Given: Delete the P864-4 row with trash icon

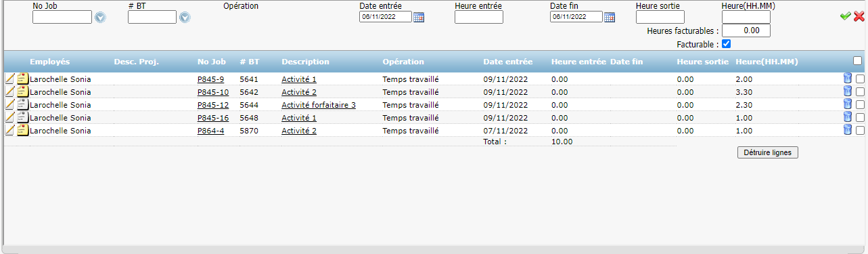Looking at the screenshot, I should 848,130.
